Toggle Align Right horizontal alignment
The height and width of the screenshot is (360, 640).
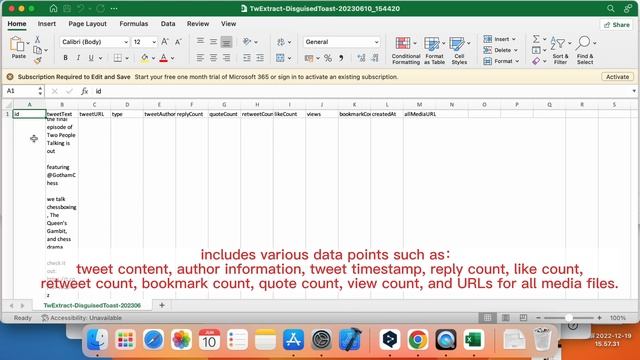click(x=226, y=58)
